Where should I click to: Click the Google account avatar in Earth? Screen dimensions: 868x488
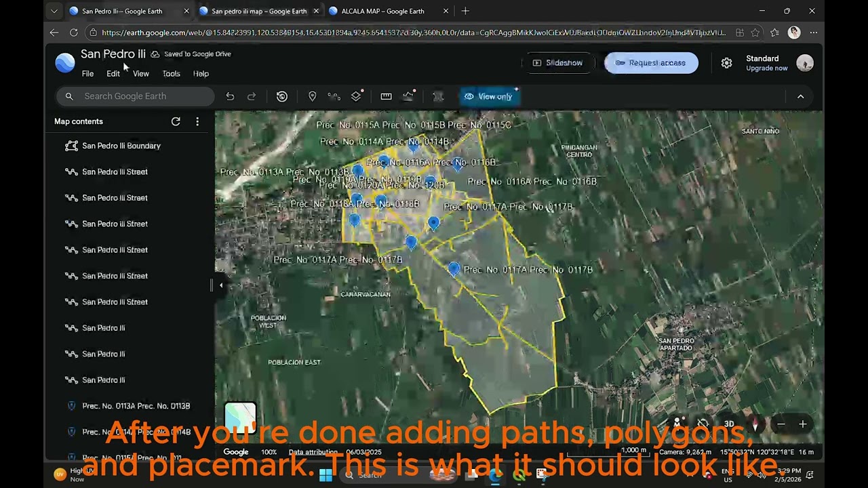(x=805, y=63)
